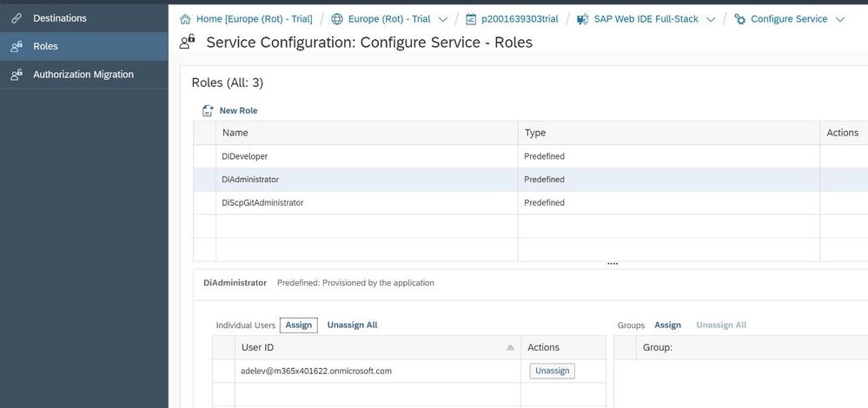This screenshot has height=408, width=868.
Task: Click the New Role icon
Action: tap(208, 111)
